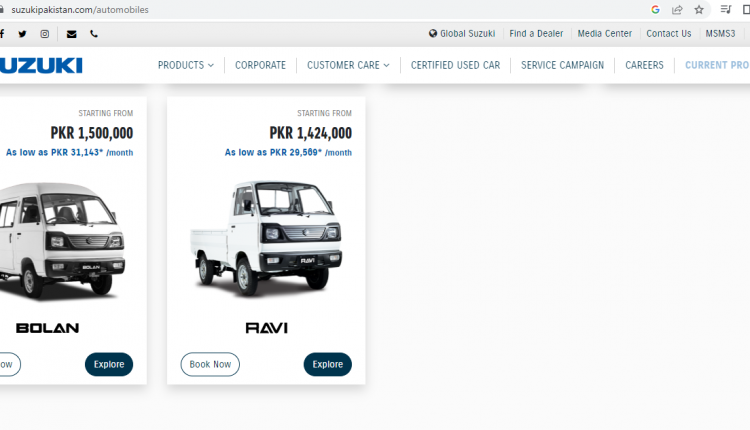Expand the PRODUCTS dropdown menu

(186, 65)
